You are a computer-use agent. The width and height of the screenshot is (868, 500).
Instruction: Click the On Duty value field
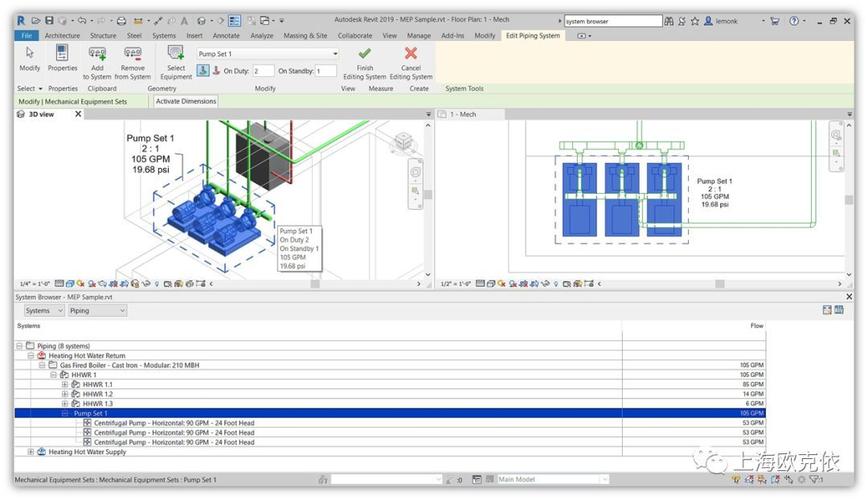pyautogui.click(x=263, y=71)
